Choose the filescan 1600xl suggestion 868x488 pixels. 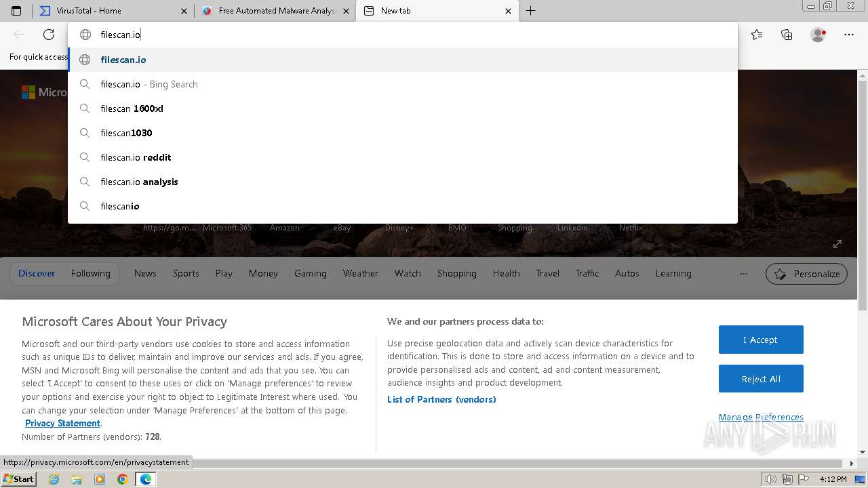[x=403, y=108]
